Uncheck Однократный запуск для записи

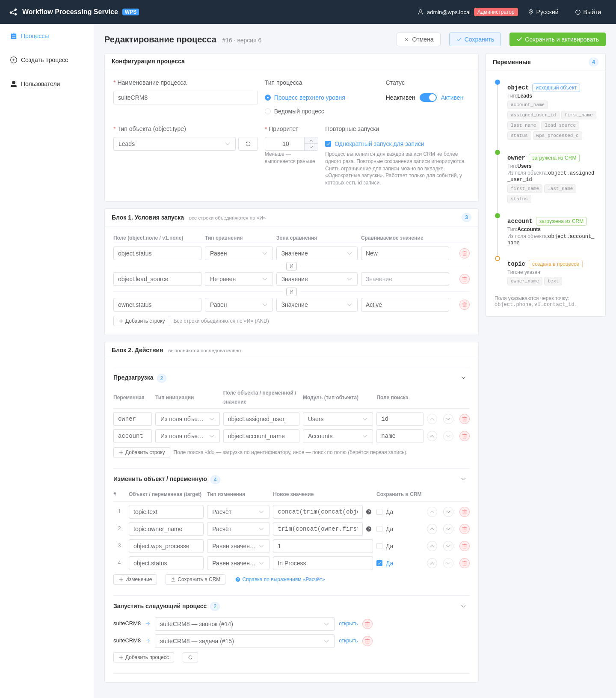[328, 144]
